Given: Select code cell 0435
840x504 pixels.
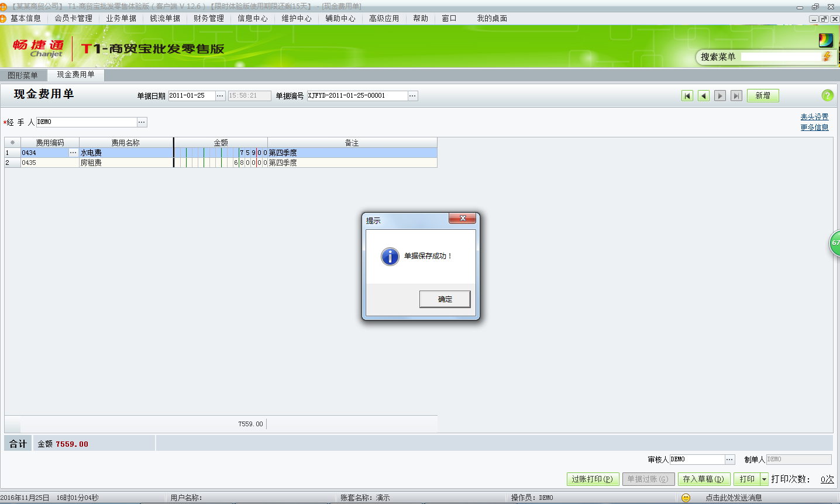Looking at the screenshot, I should click(50, 163).
